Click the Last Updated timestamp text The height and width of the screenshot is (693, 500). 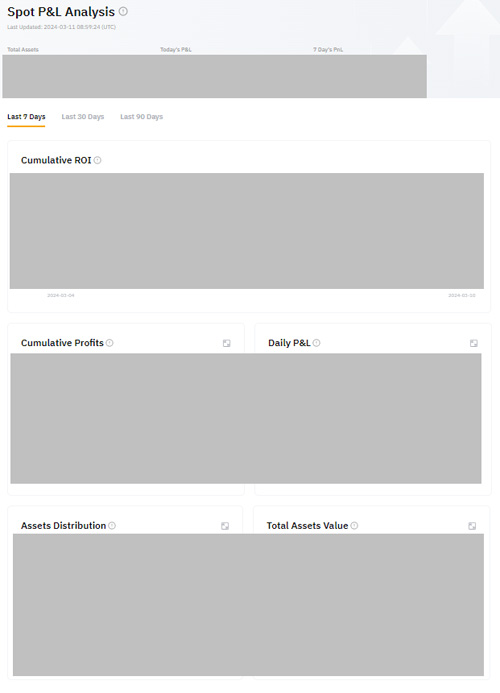[61, 27]
